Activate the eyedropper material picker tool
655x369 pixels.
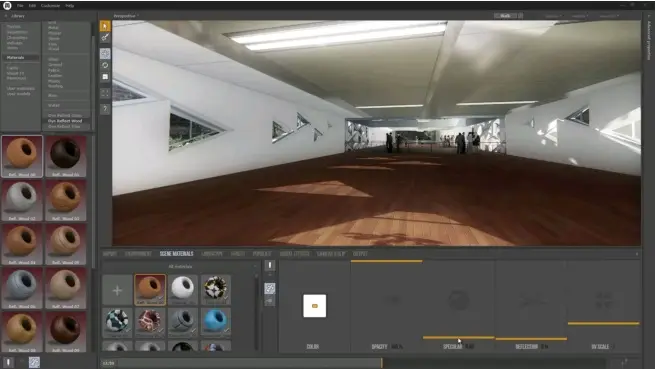pyautogui.click(x=105, y=38)
